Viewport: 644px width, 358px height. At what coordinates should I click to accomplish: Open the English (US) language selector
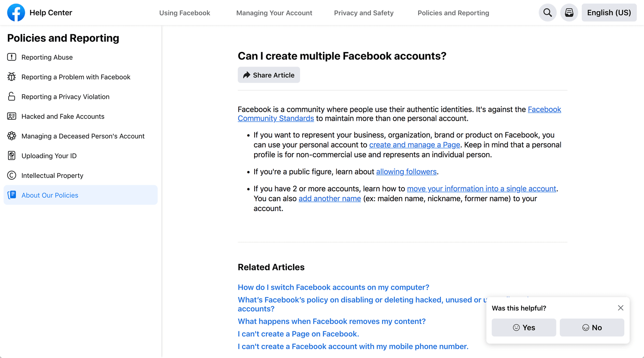pyautogui.click(x=609, y=12)
